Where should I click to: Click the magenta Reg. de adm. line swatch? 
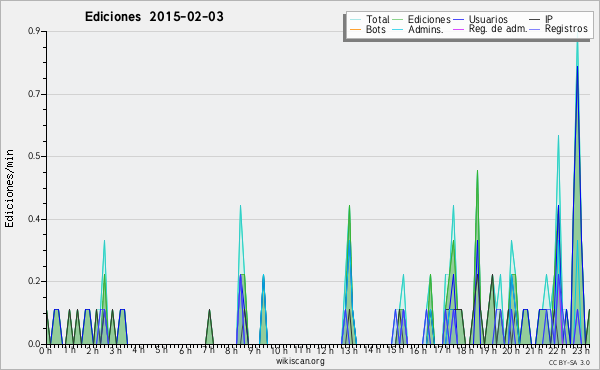coord(458,29)
